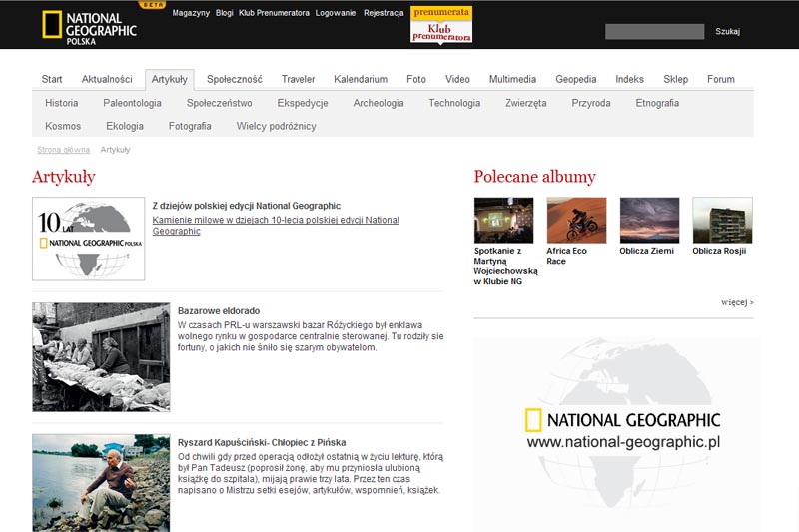
Task: Go to the Traveler tab
Action: [298, 79]
